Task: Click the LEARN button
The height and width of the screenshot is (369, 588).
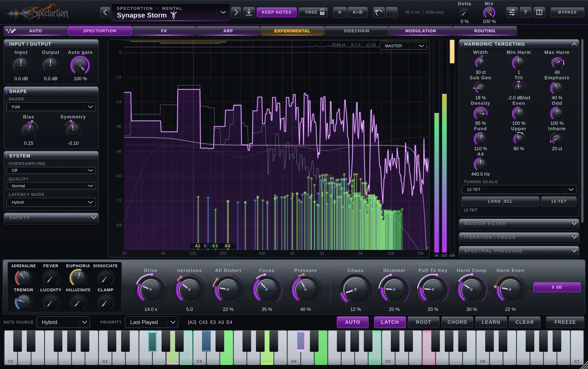Action: [x=491, y=322]
